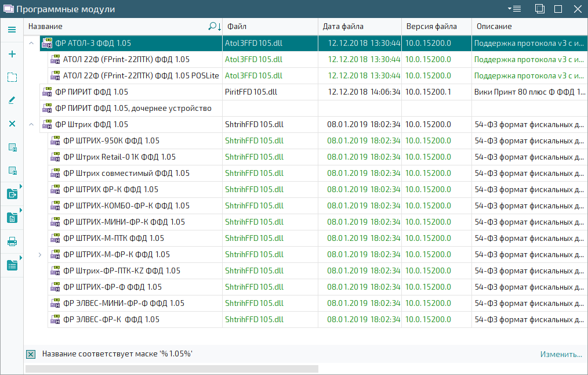Screen dimensions: 588x375
Task: Click the horizontal scrollbar at the bottom
Action: tap(172, 369)
